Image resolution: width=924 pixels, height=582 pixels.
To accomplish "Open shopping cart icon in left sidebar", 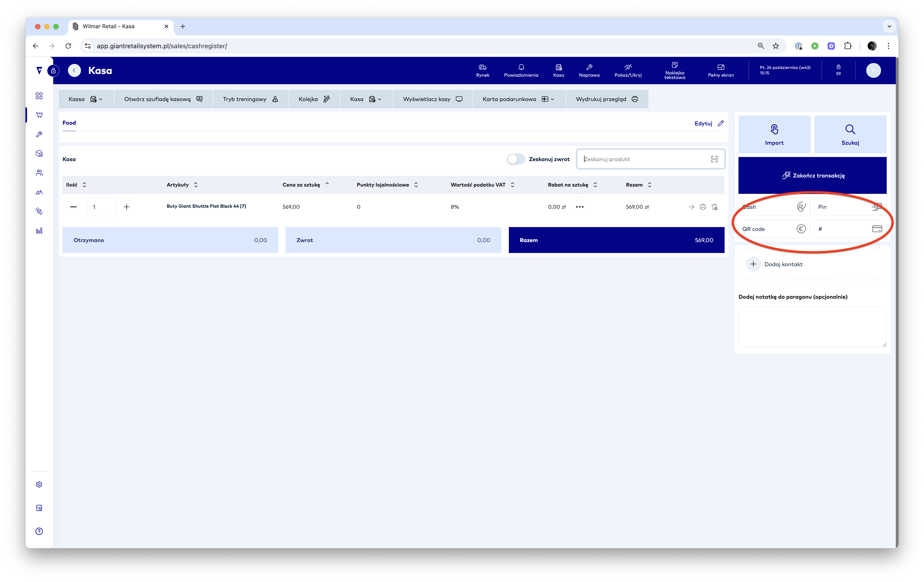I will click(x=39, y=115).
